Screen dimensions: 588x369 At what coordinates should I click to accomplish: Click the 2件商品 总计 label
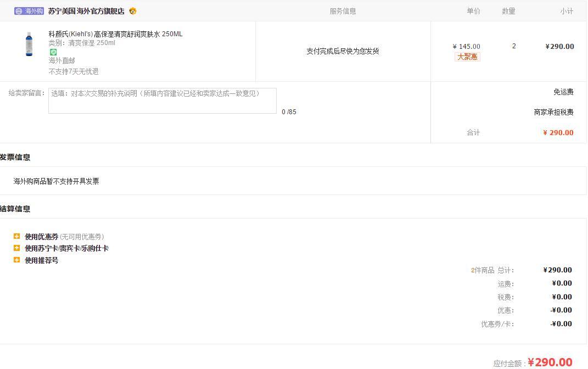[492, 270]
